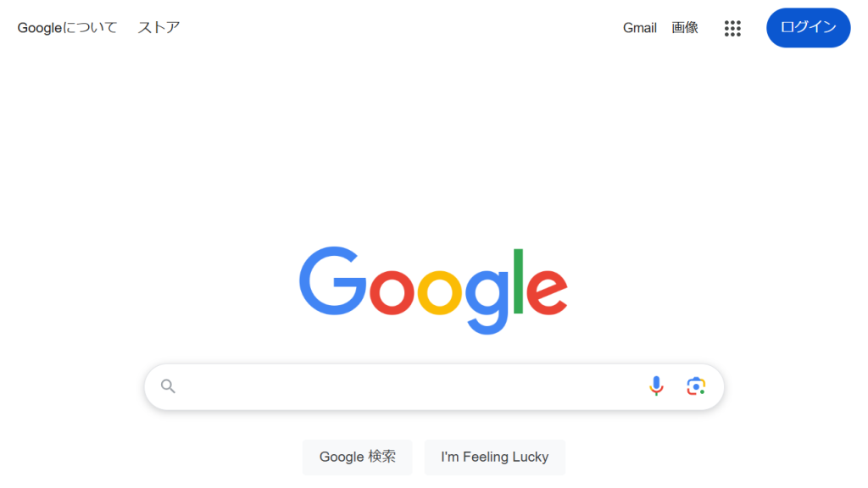
Task: Click the magnifying glass in search bar
Action: coord(168,385)
